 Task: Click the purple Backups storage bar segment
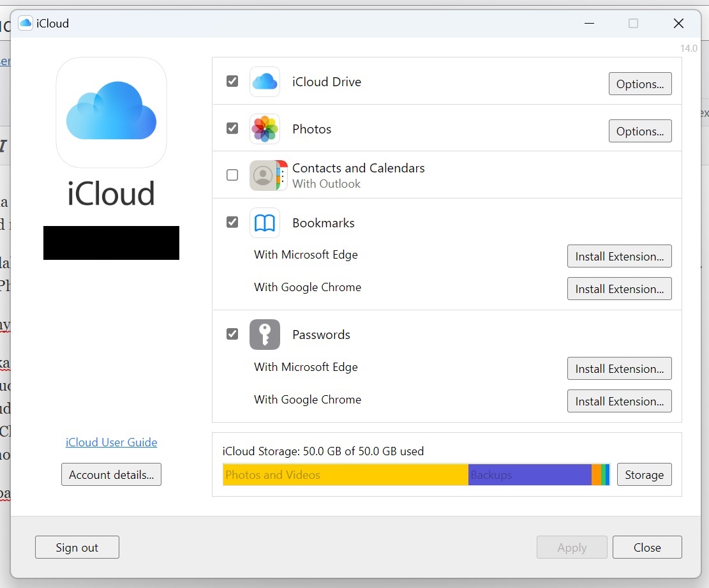coord(530,474)
